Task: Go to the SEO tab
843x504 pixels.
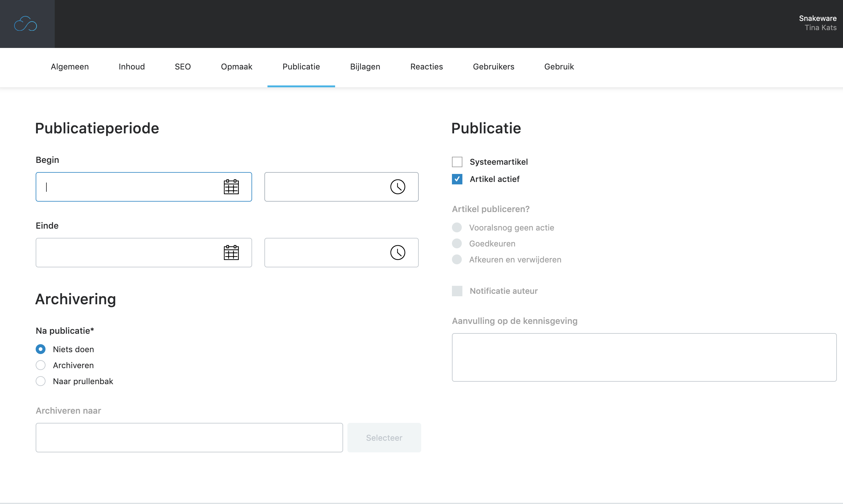Action: (183, 67)
